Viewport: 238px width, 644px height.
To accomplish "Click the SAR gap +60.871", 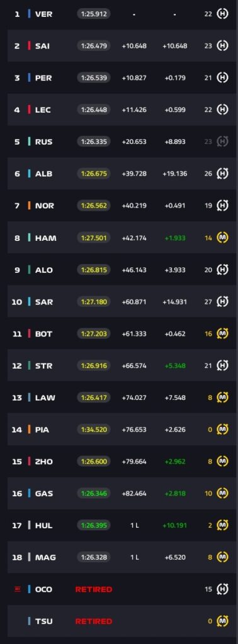I will [134, 302].
